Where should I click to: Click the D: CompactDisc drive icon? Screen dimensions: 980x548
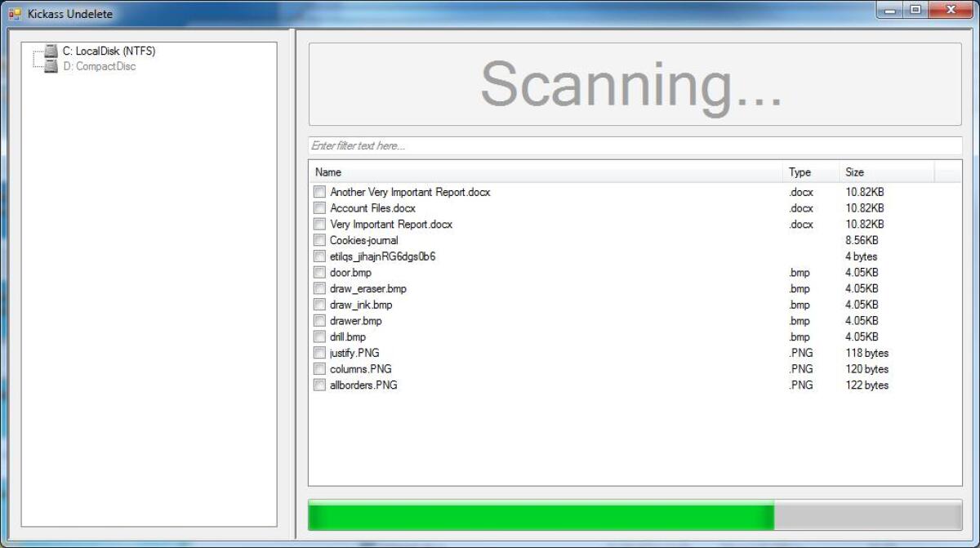51,67
